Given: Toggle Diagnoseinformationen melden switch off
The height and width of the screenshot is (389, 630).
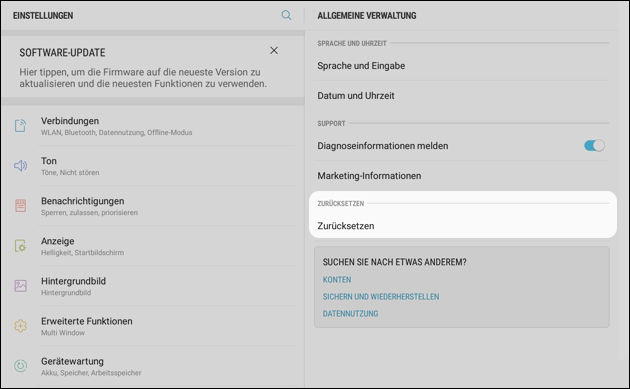Looking at the screenshot, I should click(x=594, y=145).
